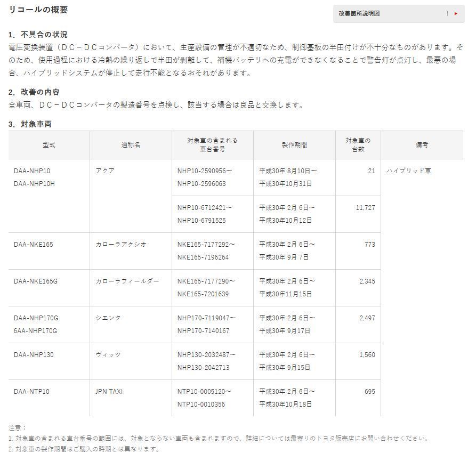The image size is (476, 461).
Task: Click the date 平成30年11月15日
Action: pyautogui.click(x=285, y=294)
